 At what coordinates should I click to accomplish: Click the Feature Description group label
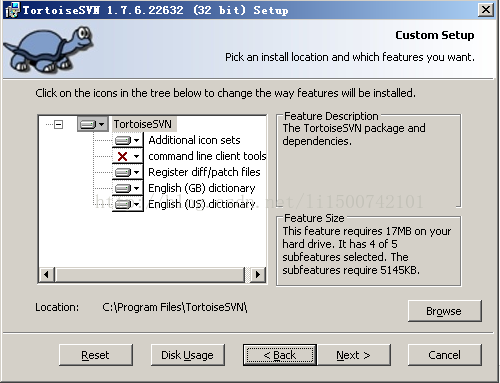(x=331, y=116)
